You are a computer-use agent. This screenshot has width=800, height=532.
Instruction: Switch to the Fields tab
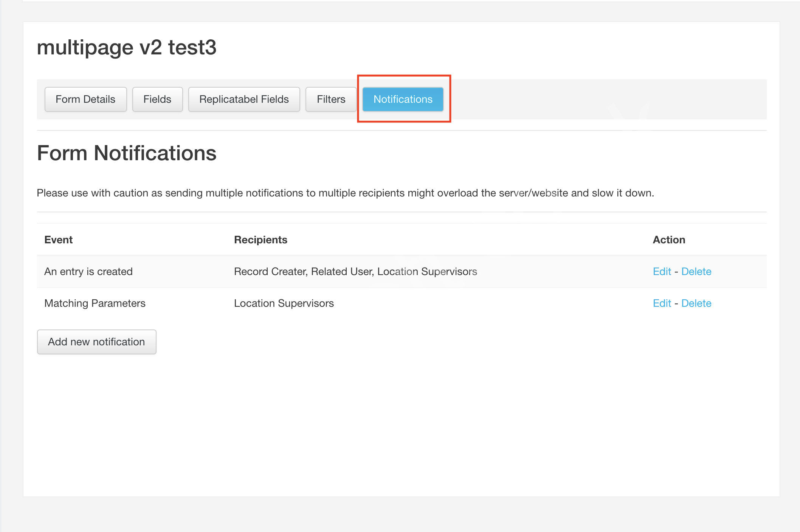157,99
